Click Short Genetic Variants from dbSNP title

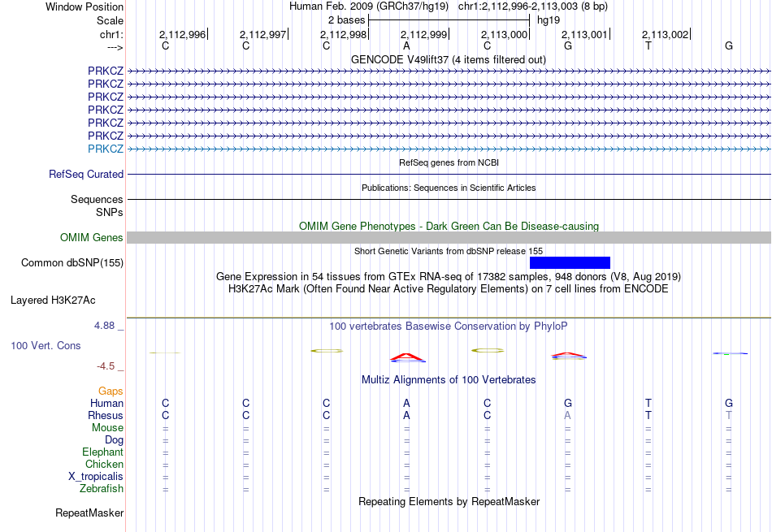(x=449, y=251)
